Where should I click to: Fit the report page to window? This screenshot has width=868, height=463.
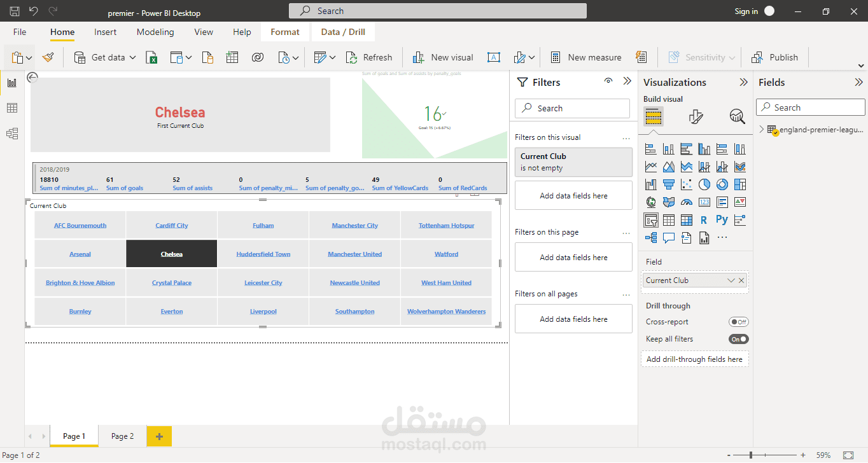click(848, 455)
